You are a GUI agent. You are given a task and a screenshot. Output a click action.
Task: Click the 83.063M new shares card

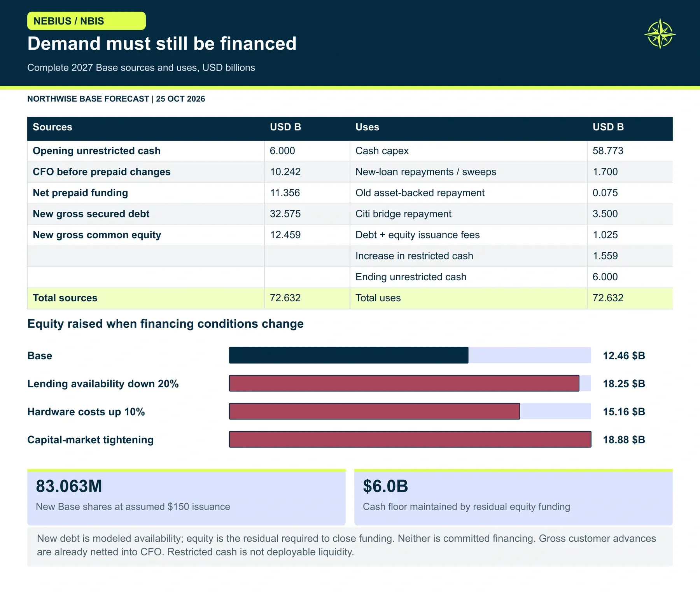186,497
